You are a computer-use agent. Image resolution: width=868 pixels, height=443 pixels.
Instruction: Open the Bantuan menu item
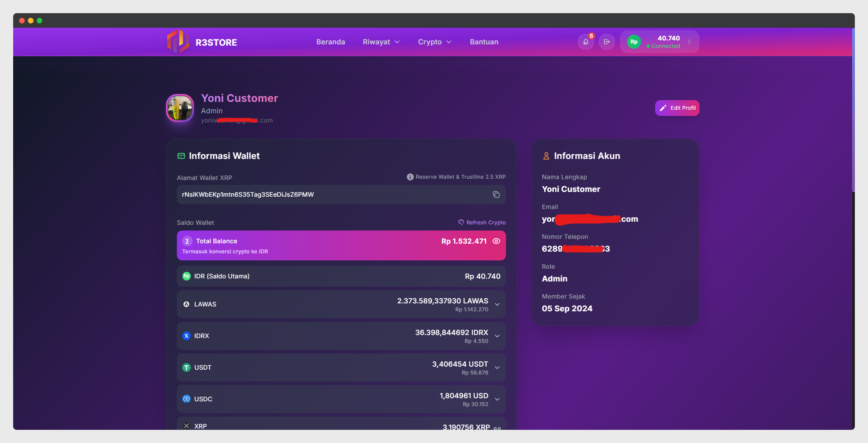pos(484,42)
